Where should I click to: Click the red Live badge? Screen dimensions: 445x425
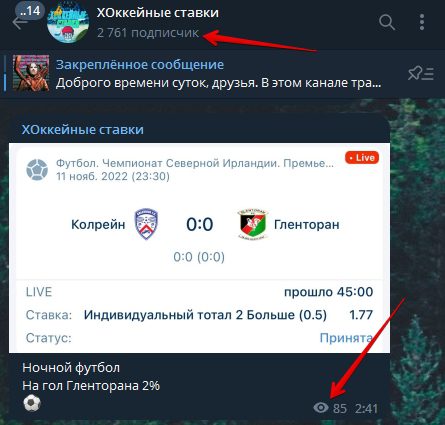click(x=362, y=158)
